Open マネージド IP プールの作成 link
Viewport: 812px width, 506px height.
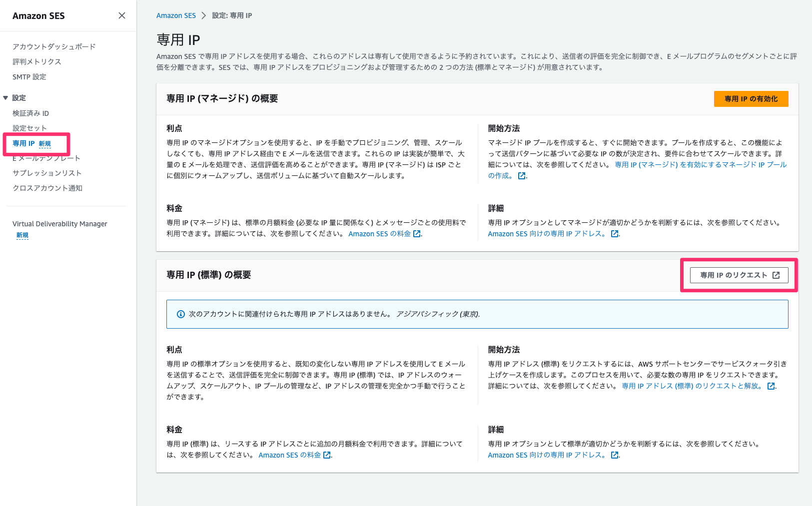click(x=701, y=164)
